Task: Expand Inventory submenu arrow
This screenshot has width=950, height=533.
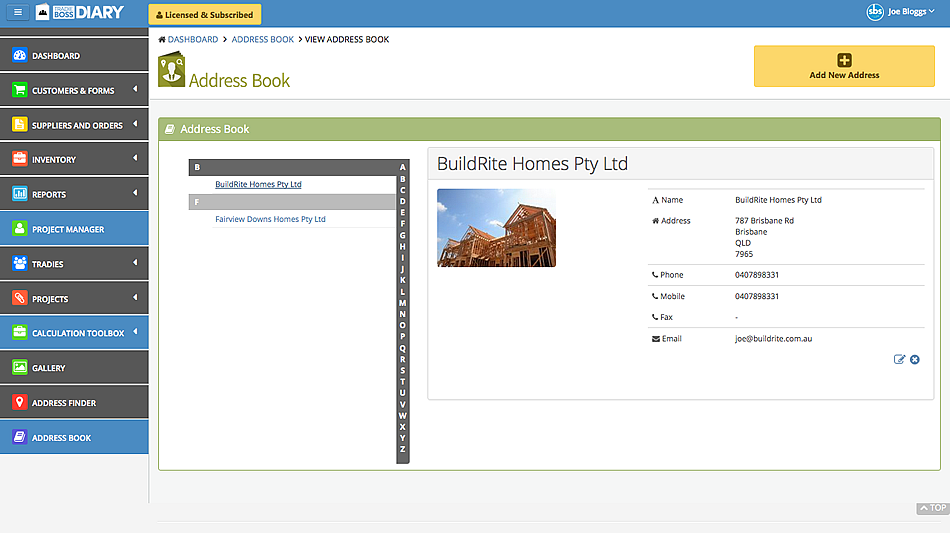Action: 135,158
